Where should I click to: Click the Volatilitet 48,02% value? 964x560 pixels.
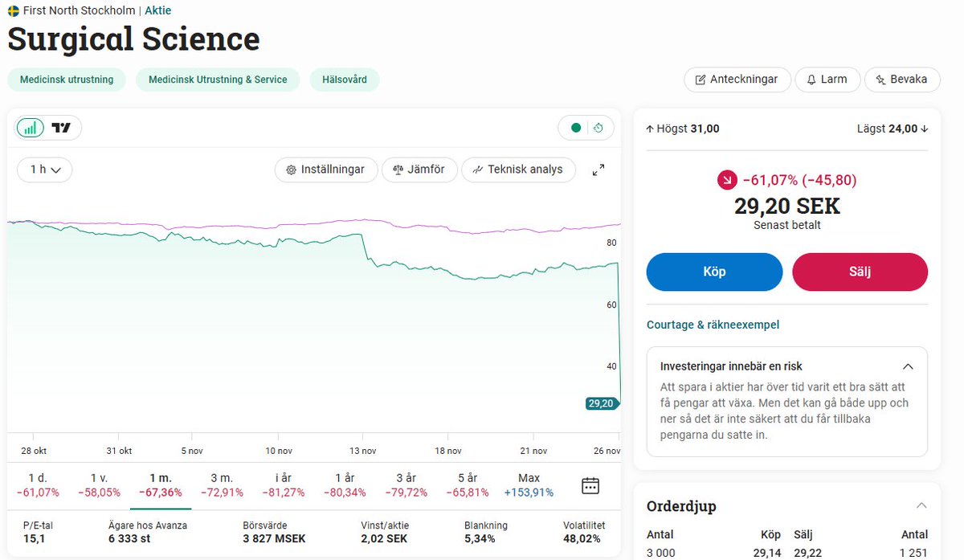pyautogui.click(x=582, y=538)
